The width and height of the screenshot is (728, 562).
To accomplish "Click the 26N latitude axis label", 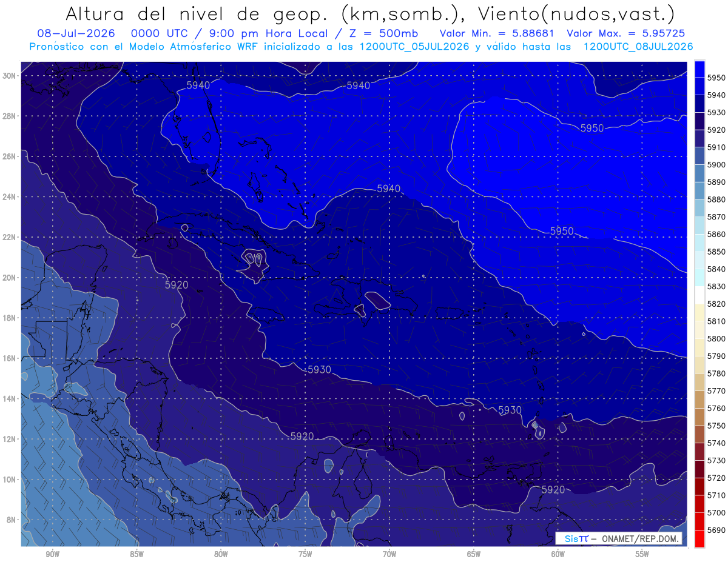I will click(x=10, y=156).
